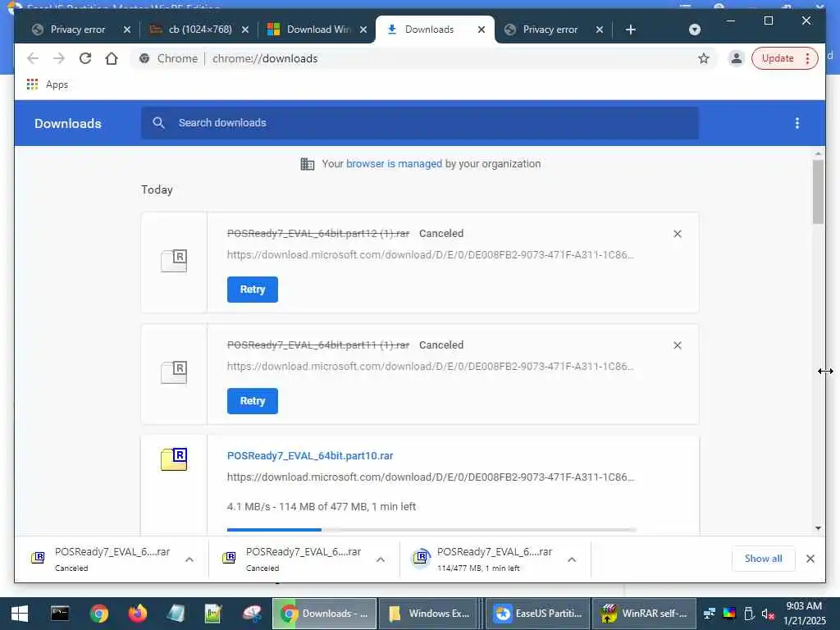Bookmark this page with the star icon
The height and width of the screenshot is (630, 840).
point(703,58)
